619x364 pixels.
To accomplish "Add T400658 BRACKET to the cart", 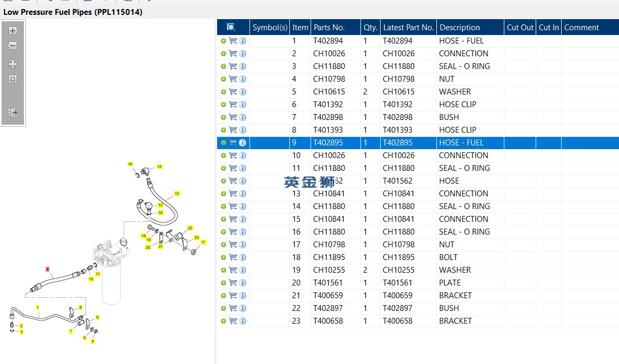I will tap(233, 321).
